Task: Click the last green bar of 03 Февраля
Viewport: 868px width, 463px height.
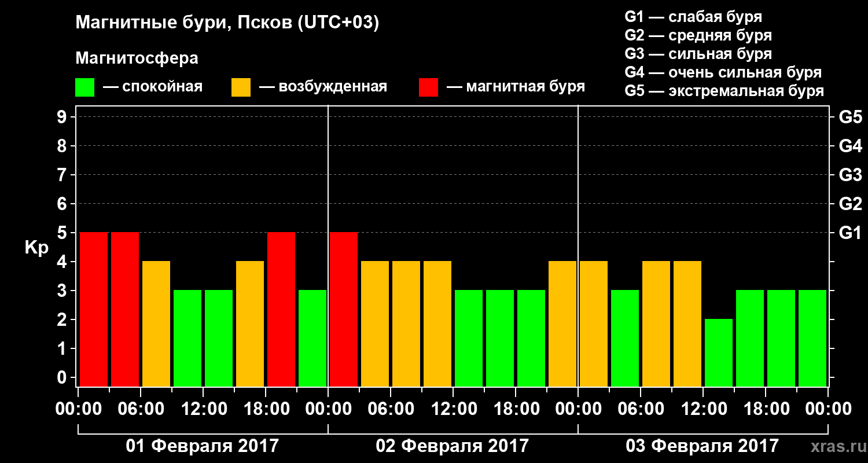Action: [812, 338]
